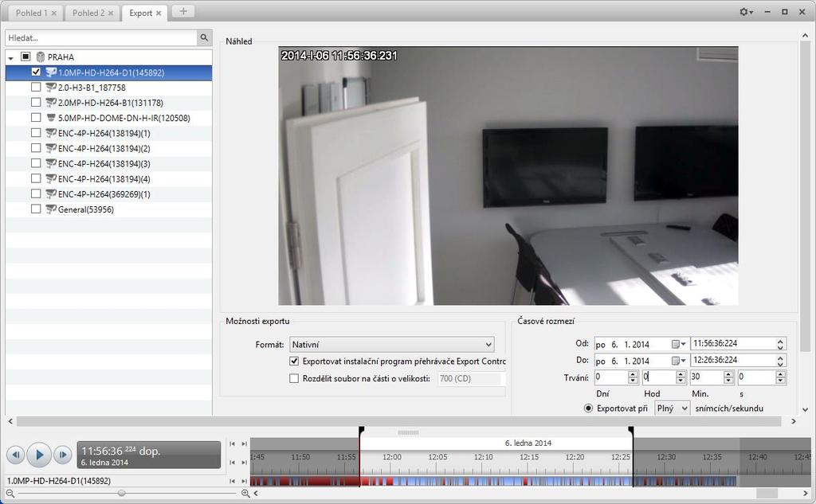
Task: Click dome camera icon of 5.0MP-HD-DOME-DN-H-IR
Action: click(x=51, y=118)
